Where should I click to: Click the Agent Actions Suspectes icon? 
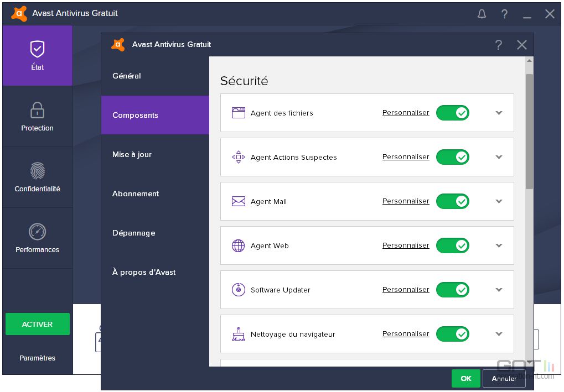[x=239, y=157]
